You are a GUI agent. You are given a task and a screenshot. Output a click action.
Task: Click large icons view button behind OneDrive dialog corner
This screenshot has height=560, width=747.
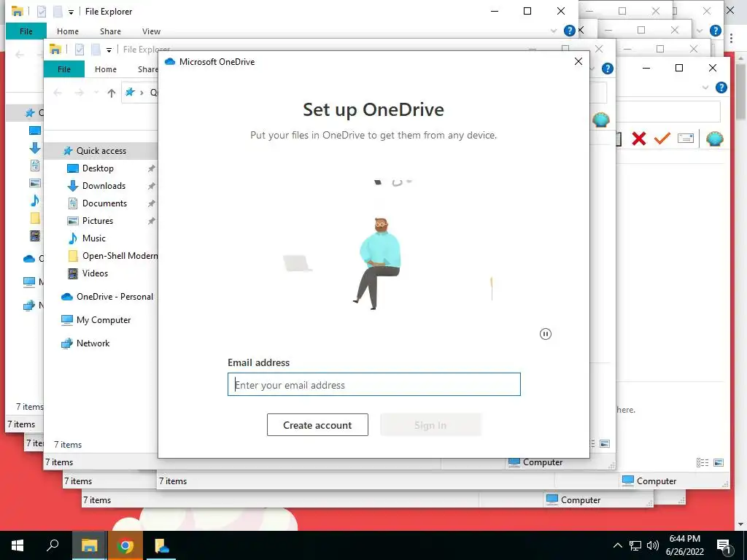(x=605, y=444)
